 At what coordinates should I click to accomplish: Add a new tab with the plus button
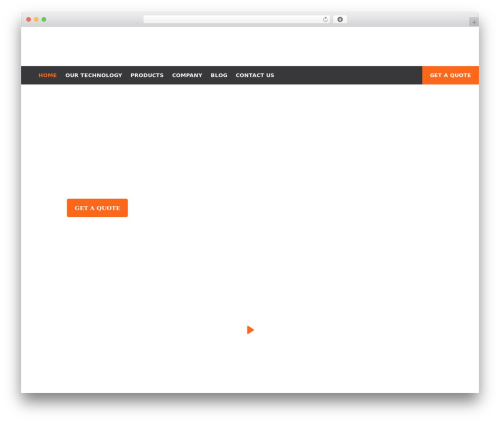(x=474, y=22)
